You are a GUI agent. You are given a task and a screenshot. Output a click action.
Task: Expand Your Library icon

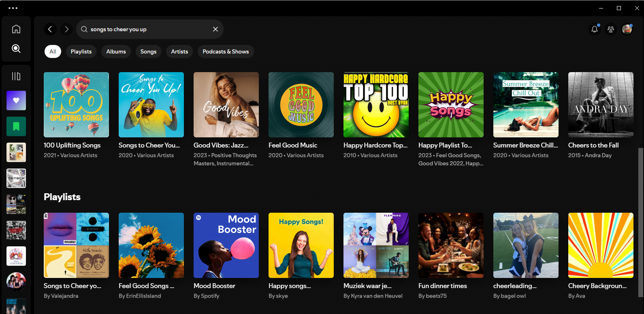click(16, 76)
